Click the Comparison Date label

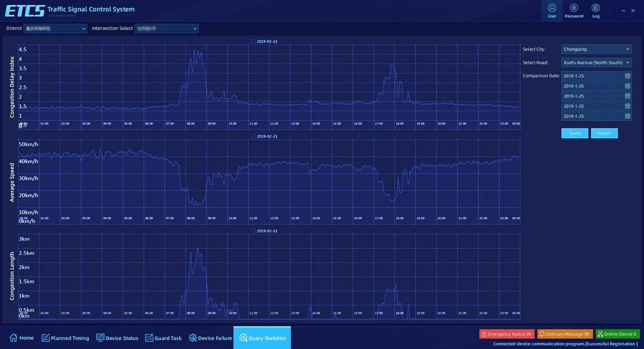coord(541,76)
